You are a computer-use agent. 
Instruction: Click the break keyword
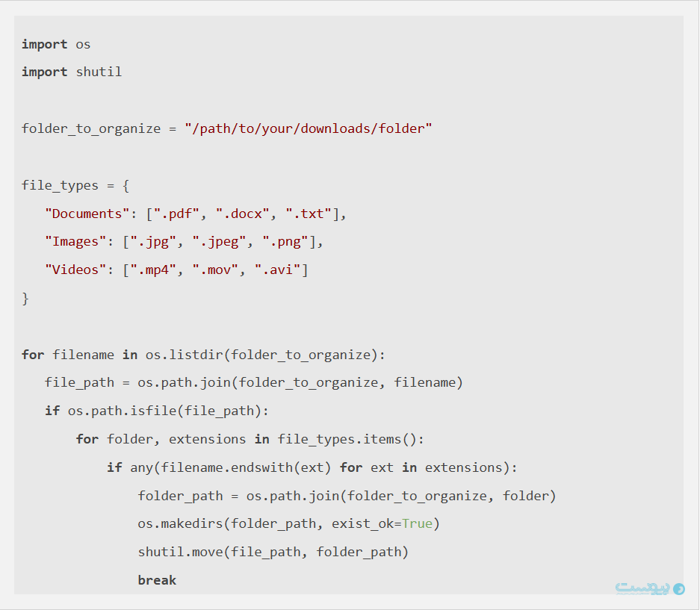click(x=157, y=580)
